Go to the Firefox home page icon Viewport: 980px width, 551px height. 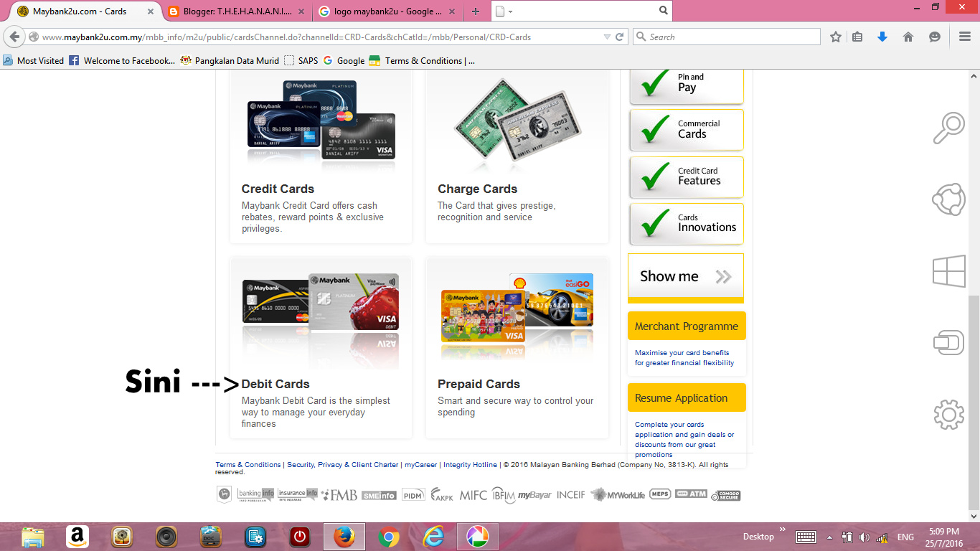(x=908, y=37)
